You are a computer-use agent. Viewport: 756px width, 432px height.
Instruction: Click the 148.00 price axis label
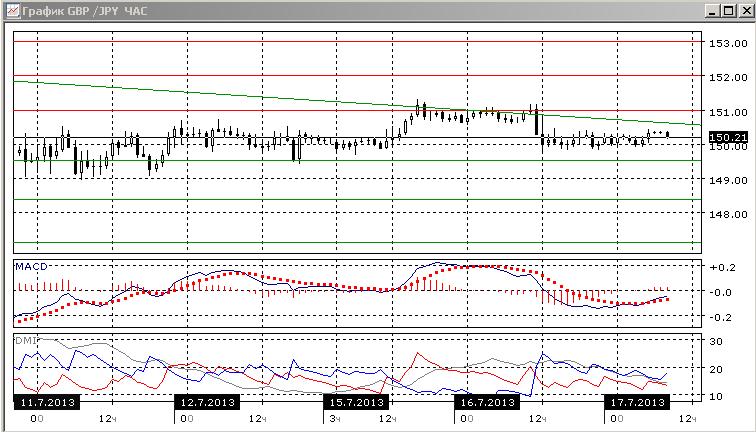click(x=728, y=214)
